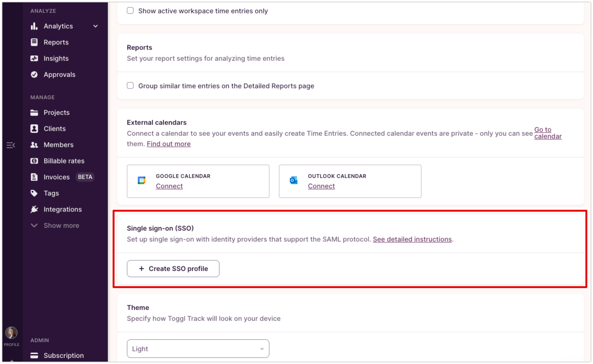Open Billable rates menu item
This screenshot has width=593, height=364.
tap(64, 161)
